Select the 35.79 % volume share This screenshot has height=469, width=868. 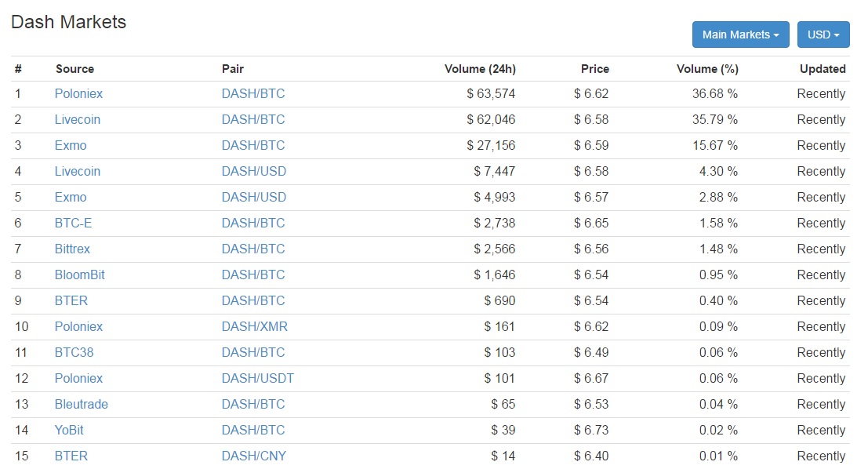pyautogui.click(x=714, y=120)
